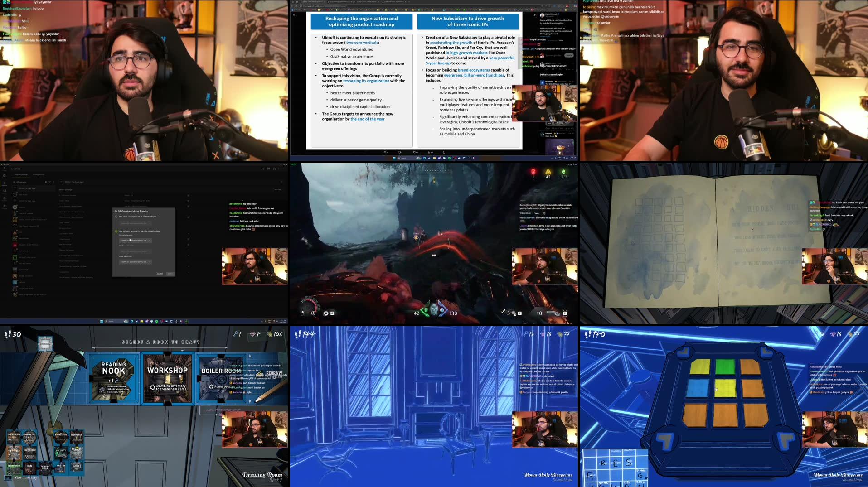The image size is (868, 487).
Task: Click 'Reshaping the organization' slide header
Action: click(361, 21)
